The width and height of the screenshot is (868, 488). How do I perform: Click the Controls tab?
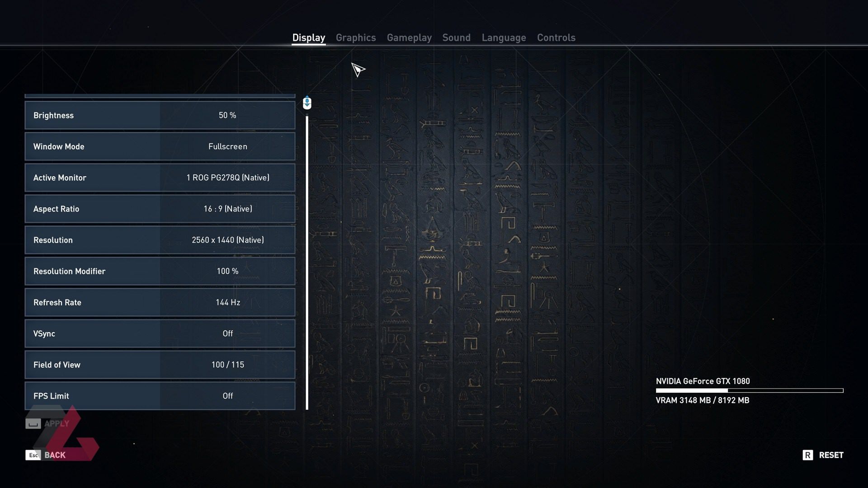pyautogui.click(x=556, y=37)
